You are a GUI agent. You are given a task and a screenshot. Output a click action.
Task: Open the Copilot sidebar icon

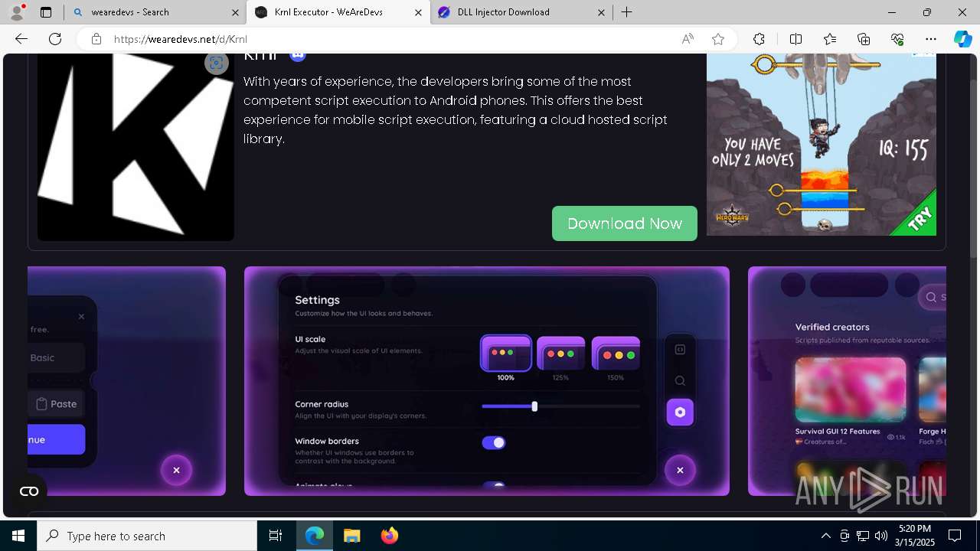pos(962,39)
